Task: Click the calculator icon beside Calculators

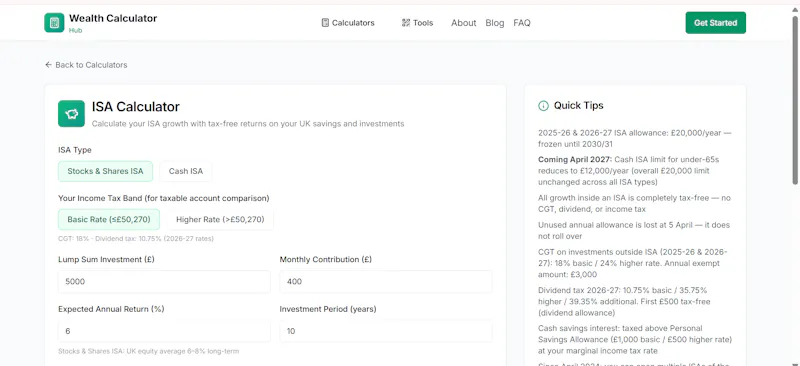Action: (325, 23)
